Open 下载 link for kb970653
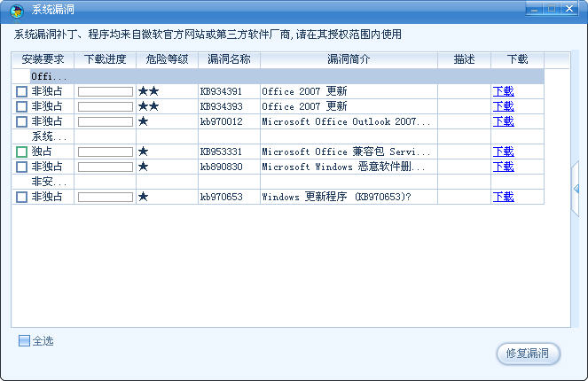 click(x=503, y=197)
